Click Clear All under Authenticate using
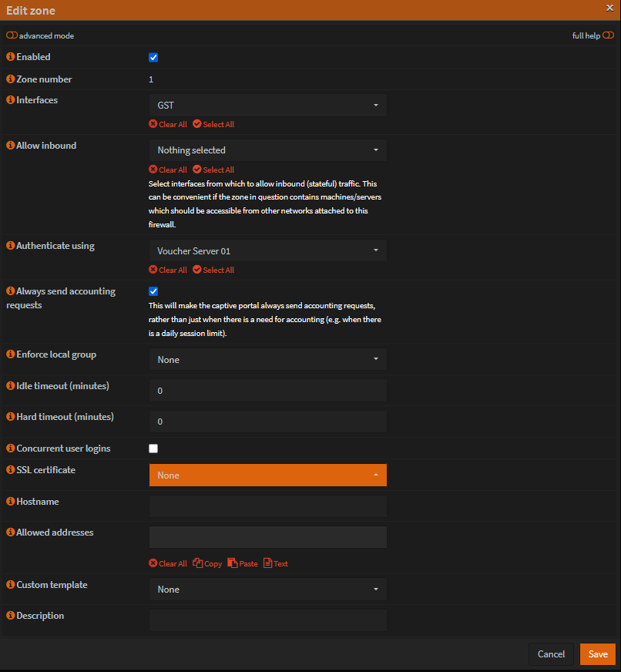This screenshot has height=672, width=621. [x=167, y=270]
